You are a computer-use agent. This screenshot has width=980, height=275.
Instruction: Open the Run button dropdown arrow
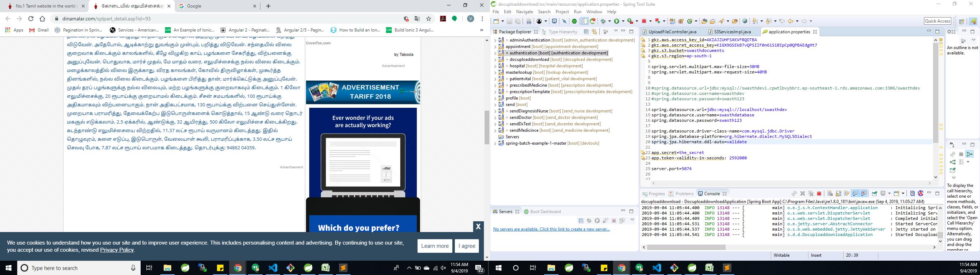click(x=622, y=21)
